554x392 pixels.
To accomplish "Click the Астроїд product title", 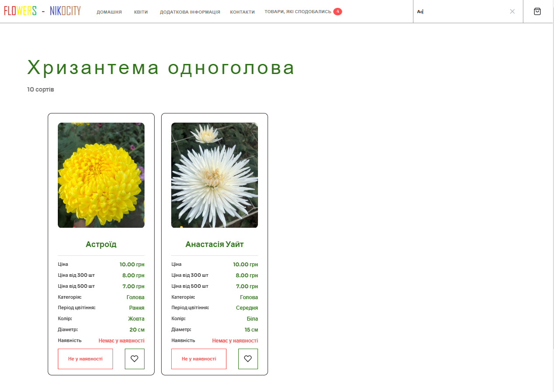I will pyautogui.click(x=101, y=244).
